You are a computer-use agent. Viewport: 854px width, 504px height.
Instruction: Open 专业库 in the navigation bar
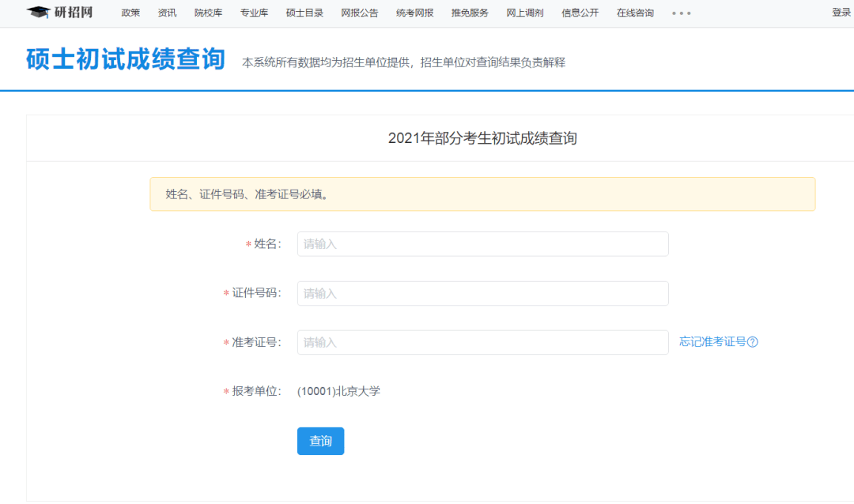pyautogui.click(x=254, y=13)
